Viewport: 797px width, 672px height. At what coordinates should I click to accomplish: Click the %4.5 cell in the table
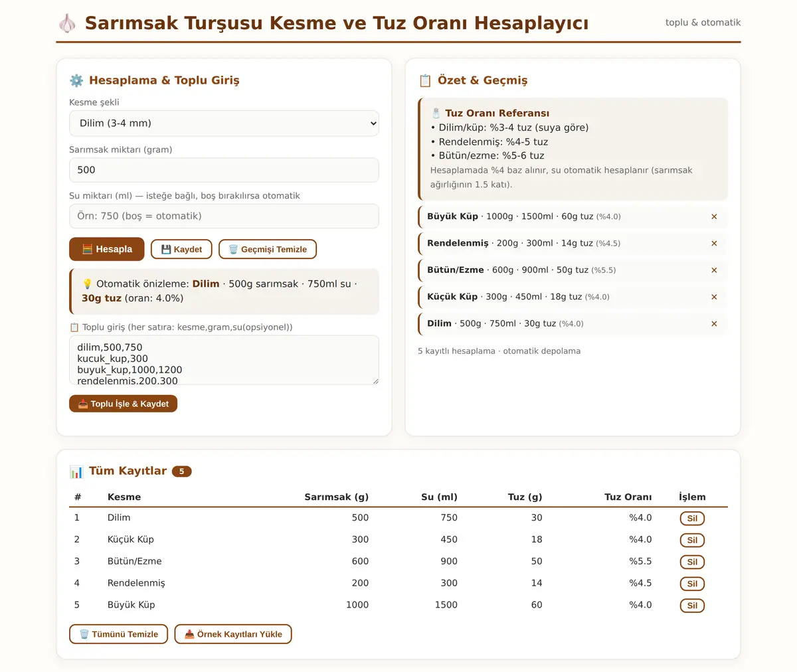point(640,583)
